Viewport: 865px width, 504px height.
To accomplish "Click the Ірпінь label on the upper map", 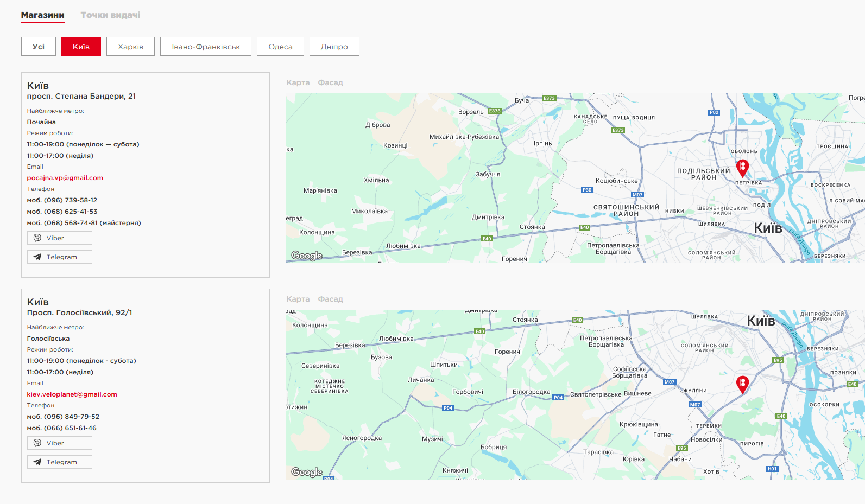I will [x=542, y=144].
